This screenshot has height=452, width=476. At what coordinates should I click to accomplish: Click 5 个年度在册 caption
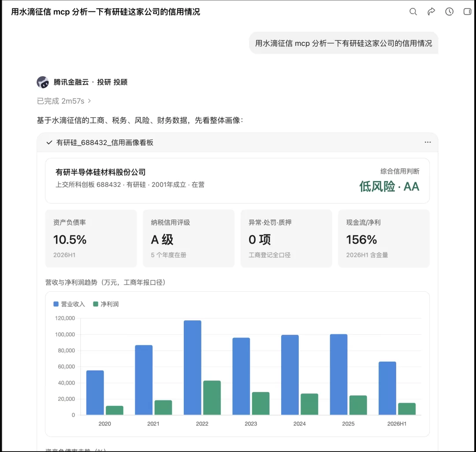click(x=168, y=255)
